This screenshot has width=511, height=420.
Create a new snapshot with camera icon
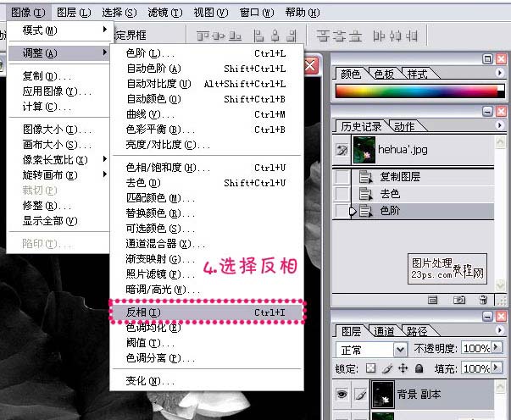click(458, 300)
